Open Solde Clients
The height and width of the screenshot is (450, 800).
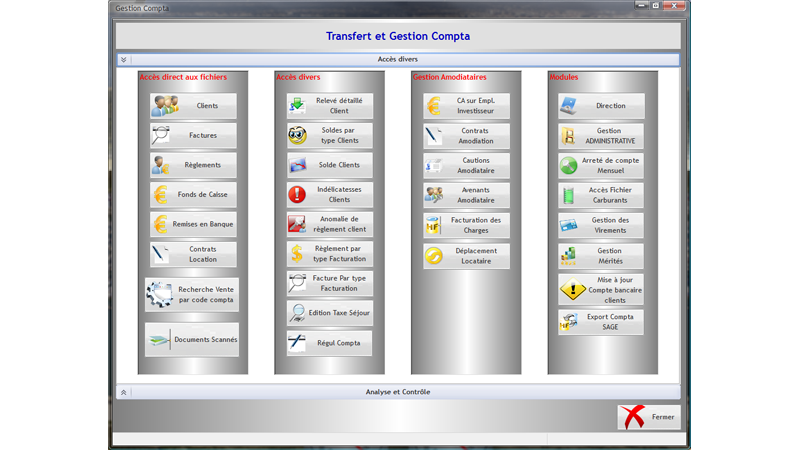[x=330, y=165]
